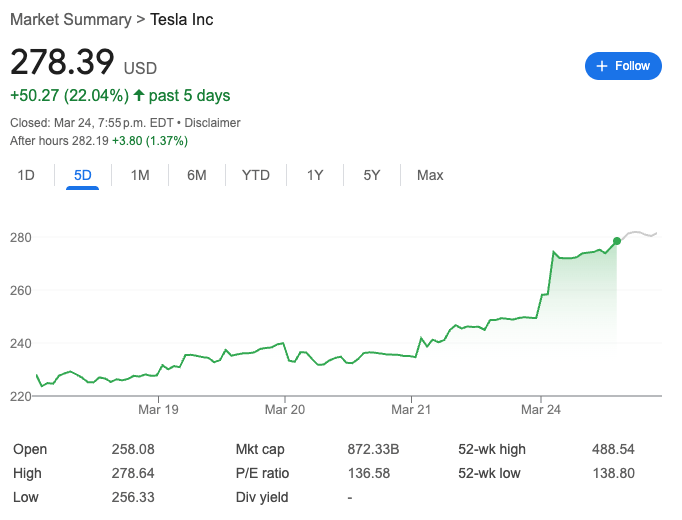Show the Max range tab
Viewport: 682px width, 520px height.
[x=430, y=175]
